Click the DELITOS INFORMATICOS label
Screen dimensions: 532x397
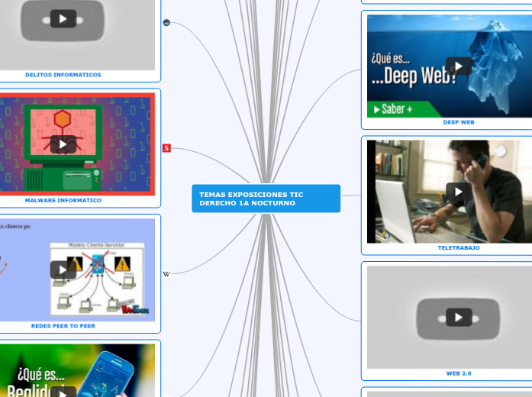[x=63, y=75]
